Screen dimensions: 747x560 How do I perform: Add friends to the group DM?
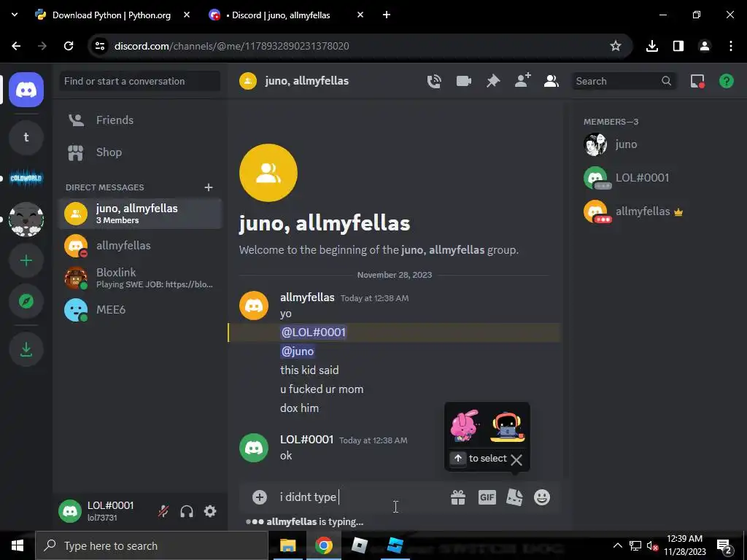[x=522, y=81]
